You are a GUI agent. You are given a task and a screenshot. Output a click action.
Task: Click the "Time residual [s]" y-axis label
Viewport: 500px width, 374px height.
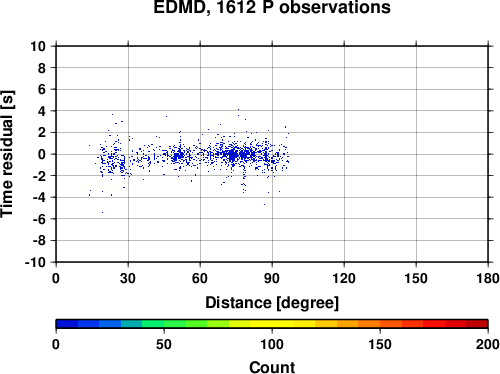(7, 154)
